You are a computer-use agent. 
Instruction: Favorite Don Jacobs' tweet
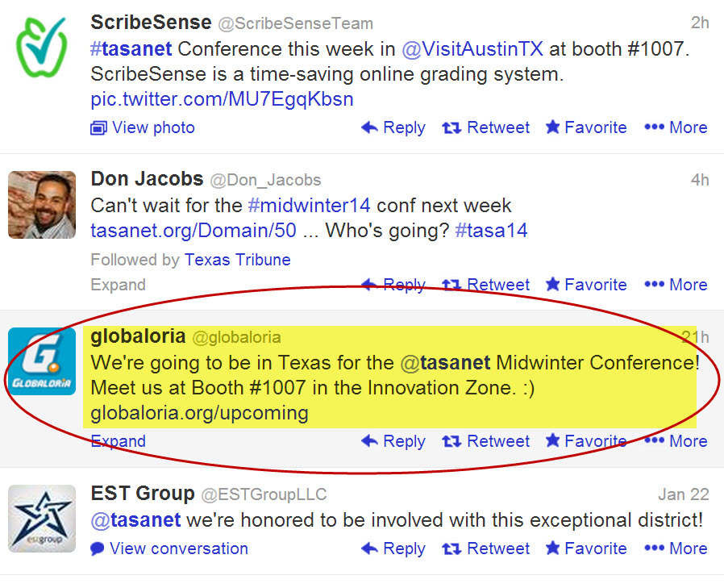click(x=586, y=285)
